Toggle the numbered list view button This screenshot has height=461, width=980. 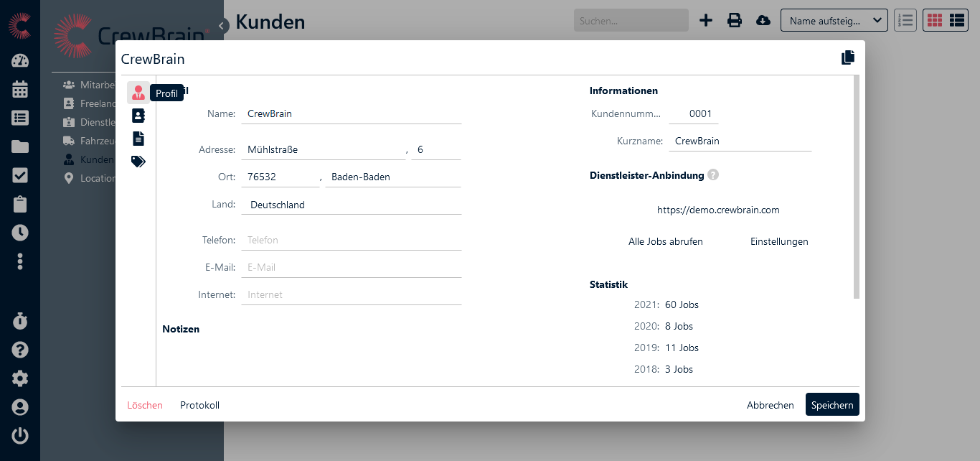tap(905, 20)
